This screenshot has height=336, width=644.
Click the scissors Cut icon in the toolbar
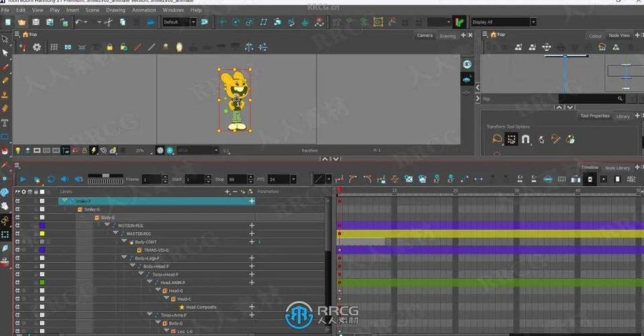point(108,22)
